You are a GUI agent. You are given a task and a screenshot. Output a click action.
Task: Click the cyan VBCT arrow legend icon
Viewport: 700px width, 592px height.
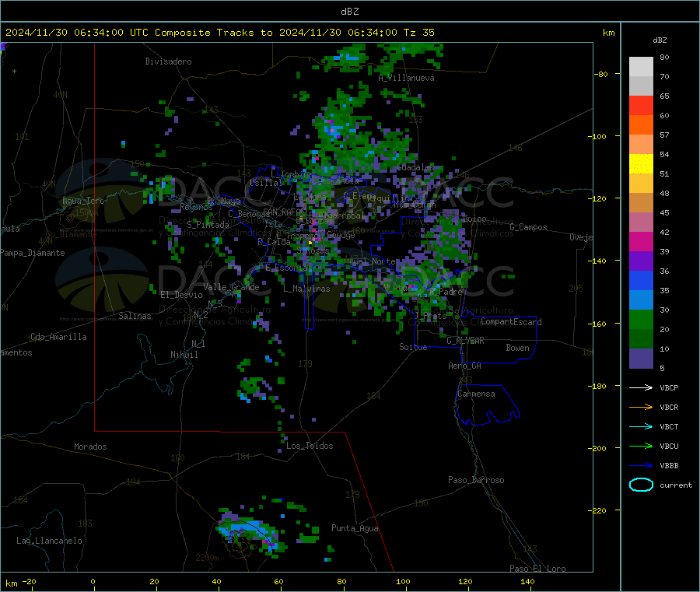[x=641, y=427]
